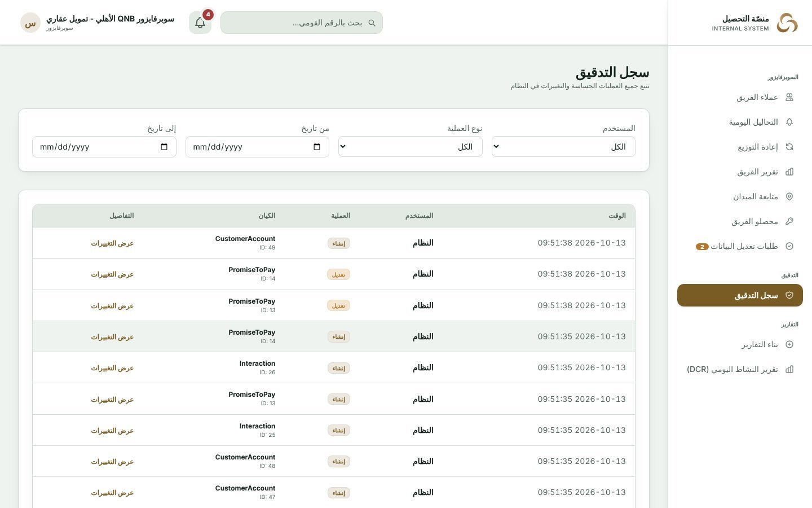Click the search magnifier icon
Image resolution: width=812 pixels, height=508 pixels.
tap(372, 23)
